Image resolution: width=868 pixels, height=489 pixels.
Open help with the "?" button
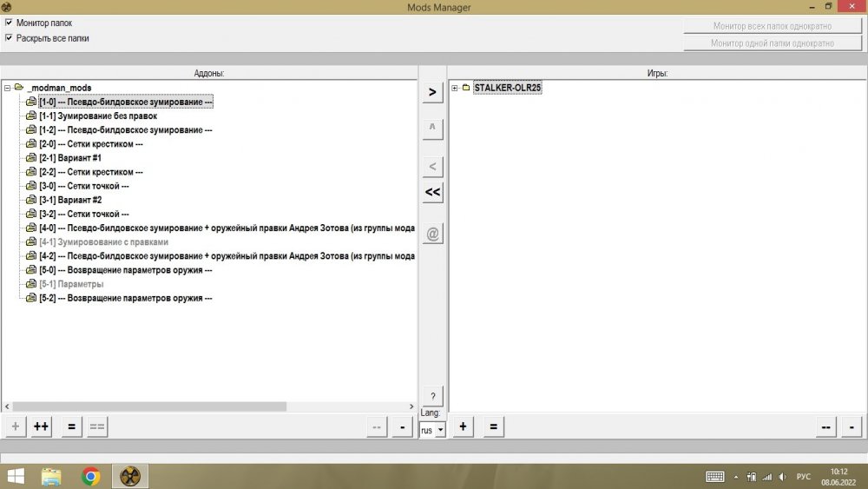[432, 396]
